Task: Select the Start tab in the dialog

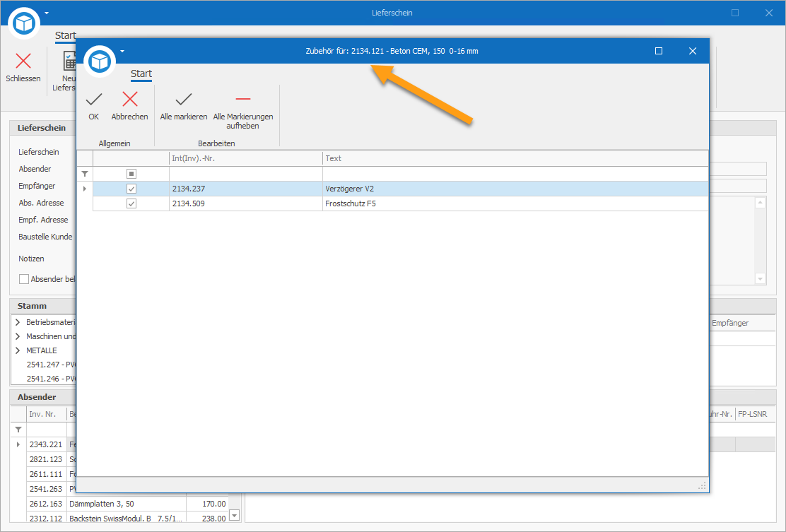Action: [x=141, y=73]
